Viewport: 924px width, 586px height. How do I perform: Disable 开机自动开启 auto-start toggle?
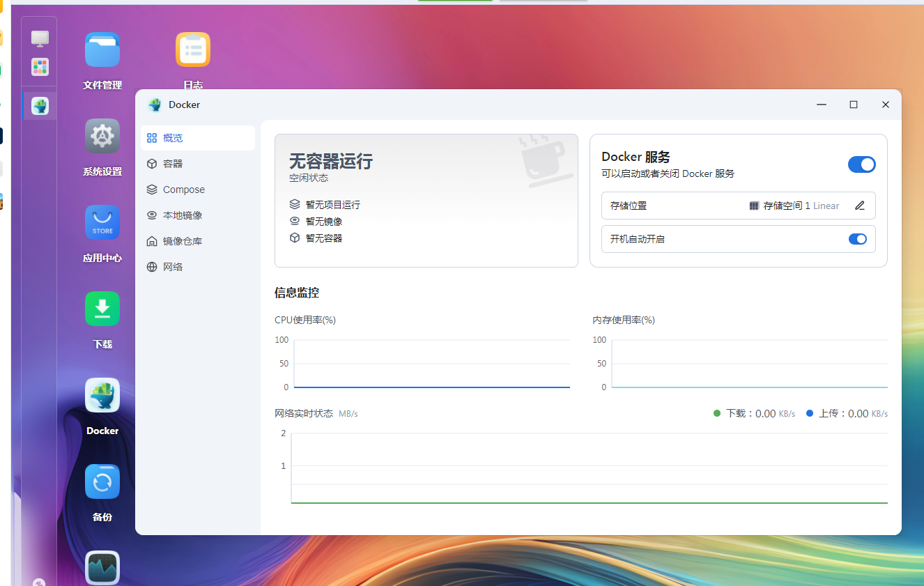857,239
